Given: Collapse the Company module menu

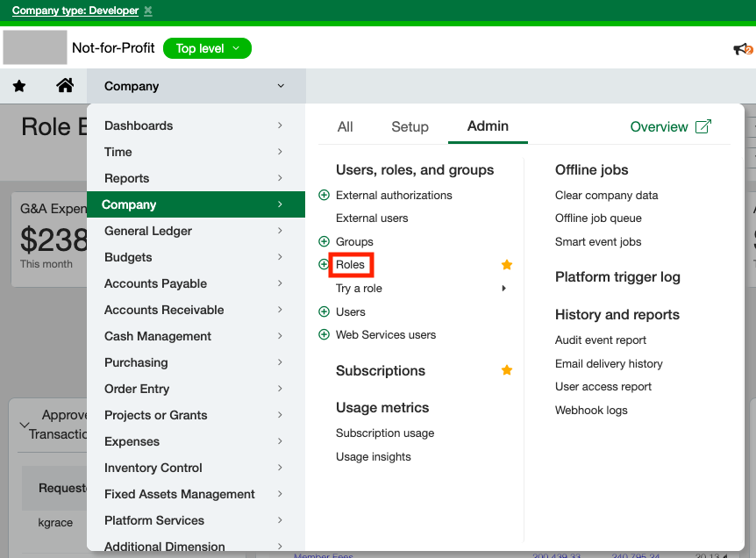Looking at the screenshot, I should [196, 86].
